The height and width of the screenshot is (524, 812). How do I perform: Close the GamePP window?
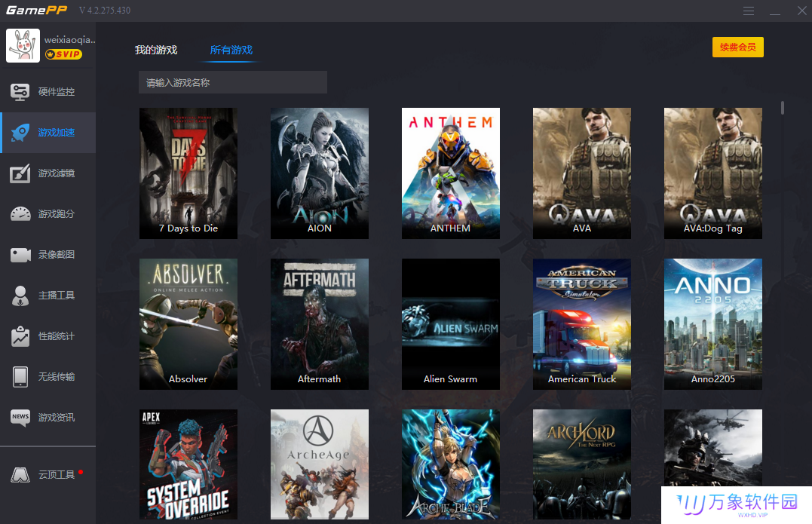[801, 11]
